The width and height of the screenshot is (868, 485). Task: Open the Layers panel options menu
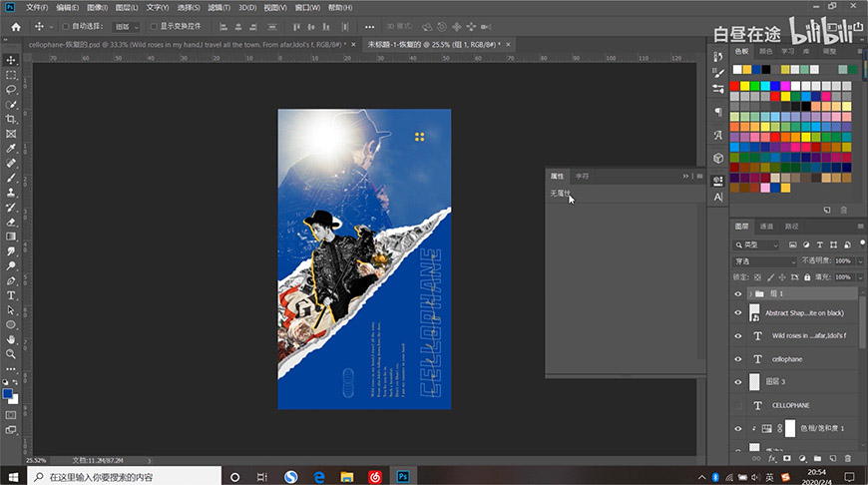(x=860, y=227)
